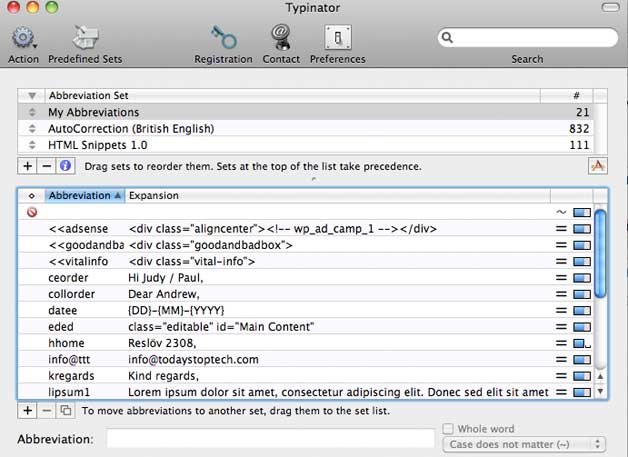The image size is (628, 457).
Task: Toggle the format indicator for hhome row
Action: click(x=582, y=343)
